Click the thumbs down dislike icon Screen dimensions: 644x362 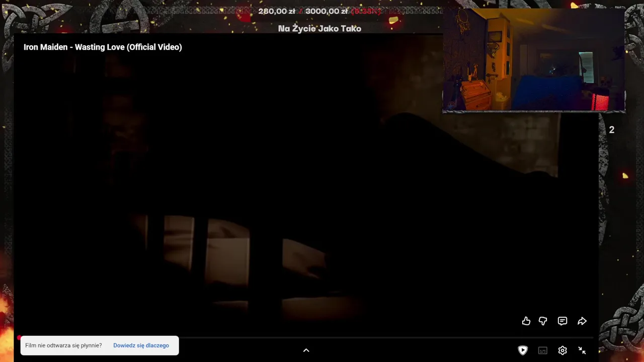(x=543, y=321)
